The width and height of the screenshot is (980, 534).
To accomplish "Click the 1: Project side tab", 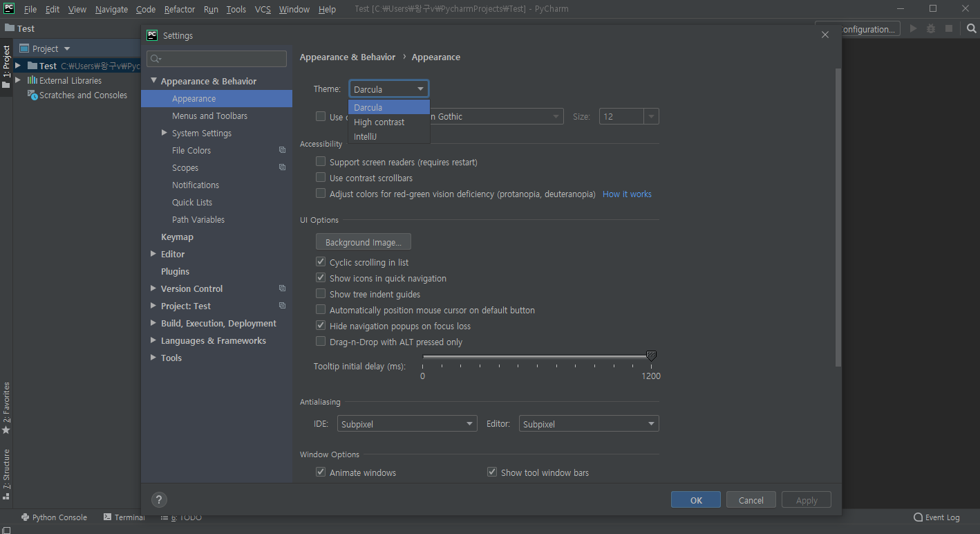I will coord(6,67).
